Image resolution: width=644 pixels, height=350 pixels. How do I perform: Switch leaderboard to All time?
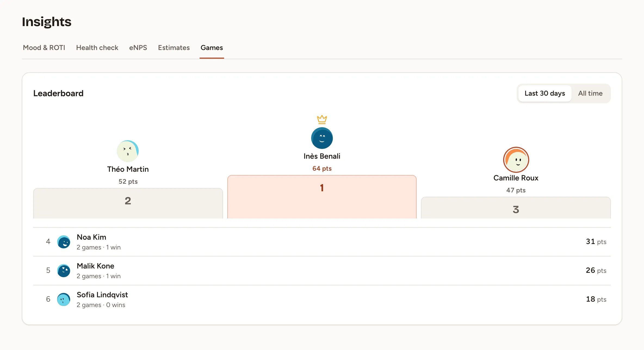click(x=590, y=93)
